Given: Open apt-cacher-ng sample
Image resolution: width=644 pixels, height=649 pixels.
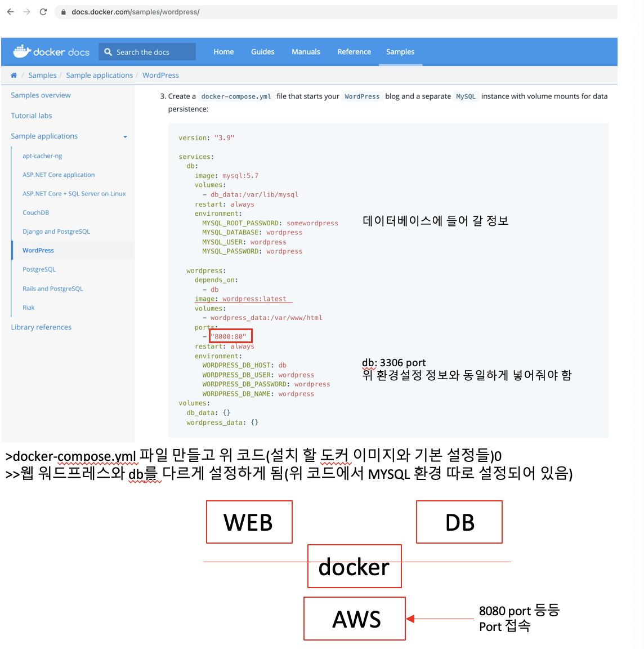Looking at the screenshot, I should click(42, 155).
